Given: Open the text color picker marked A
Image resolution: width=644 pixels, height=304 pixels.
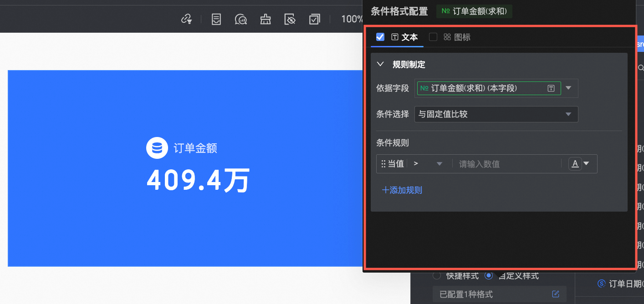Looking at the screenshot, I should click(x=579, y=164).
